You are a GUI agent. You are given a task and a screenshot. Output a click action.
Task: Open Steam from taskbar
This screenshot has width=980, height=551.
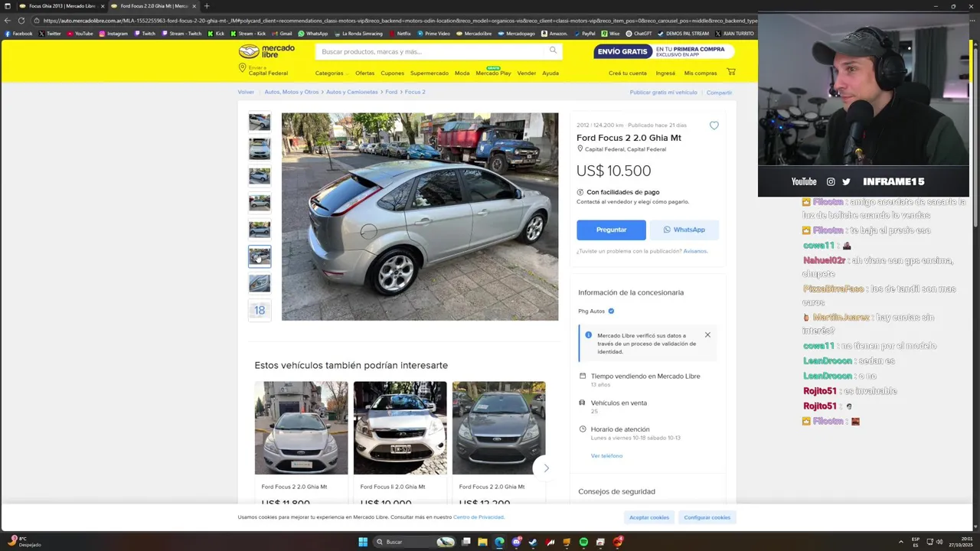point(534,542)
